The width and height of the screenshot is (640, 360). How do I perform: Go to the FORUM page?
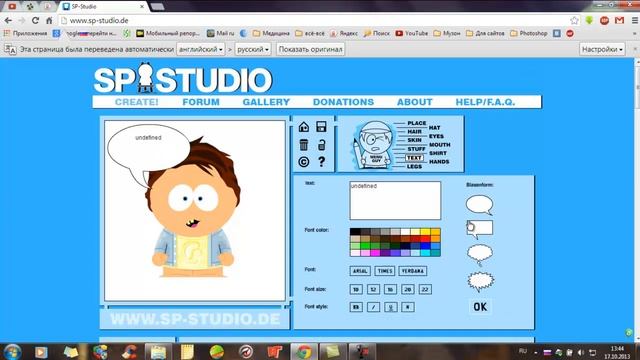click(x=201, y=102)
